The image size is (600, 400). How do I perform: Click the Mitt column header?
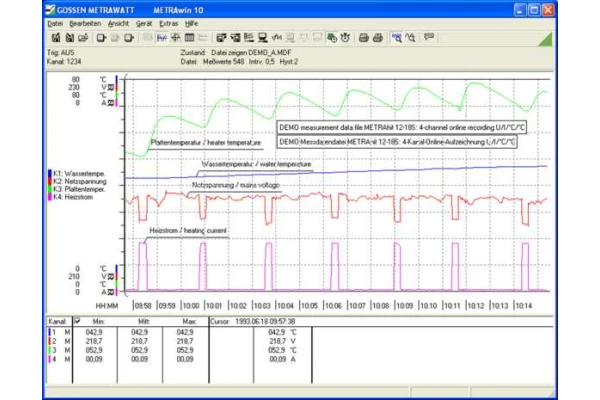tap(144, 322)
